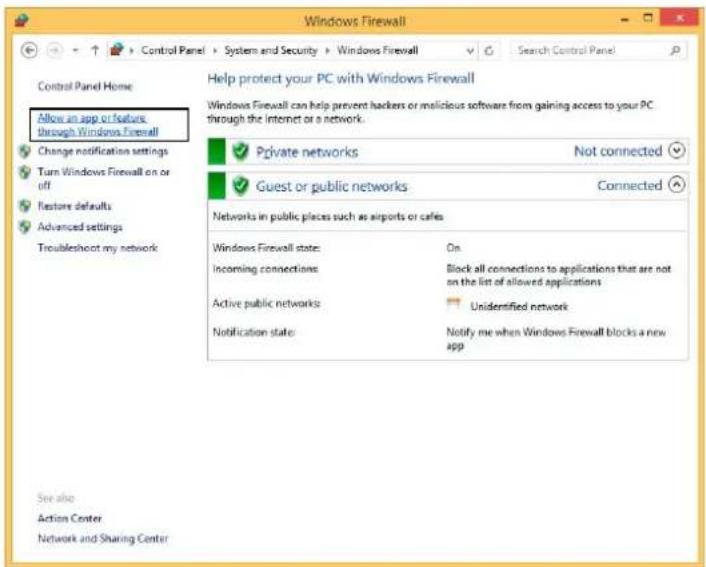Click green shield icon for Private networks
This screenshot has width=706, height=567.
tap(240, 151)
